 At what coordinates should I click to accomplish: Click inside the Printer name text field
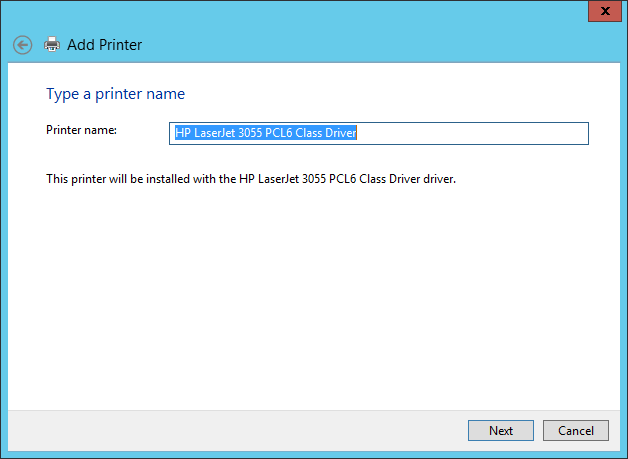pyautogui.click(x=380, y=133)
